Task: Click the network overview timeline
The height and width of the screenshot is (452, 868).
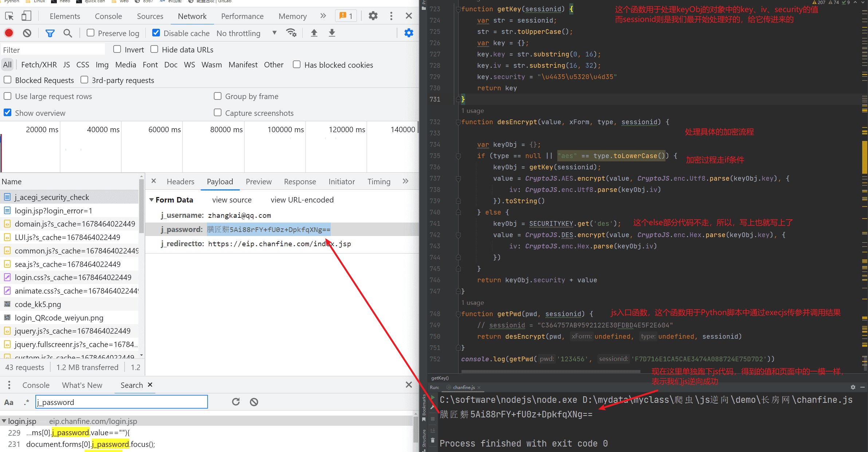Action: click(209, 147)
